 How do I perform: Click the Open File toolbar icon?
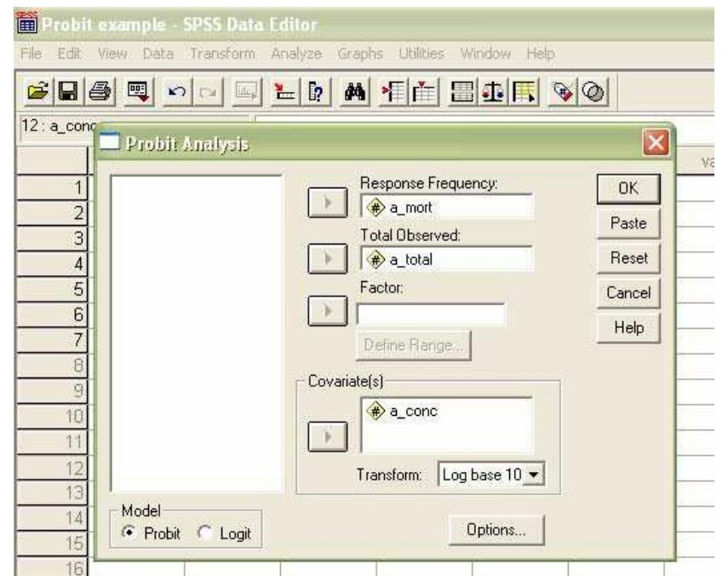tap(37, 91)
